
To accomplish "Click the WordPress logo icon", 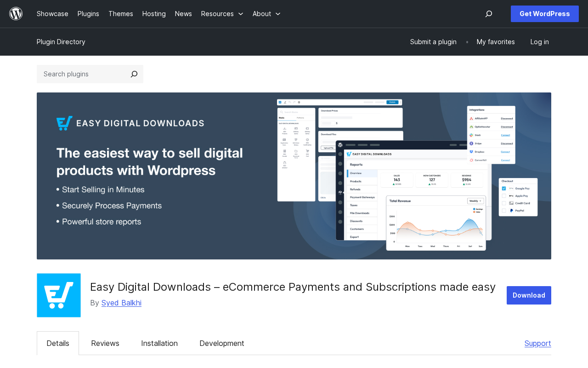I will tap(16, 14).
